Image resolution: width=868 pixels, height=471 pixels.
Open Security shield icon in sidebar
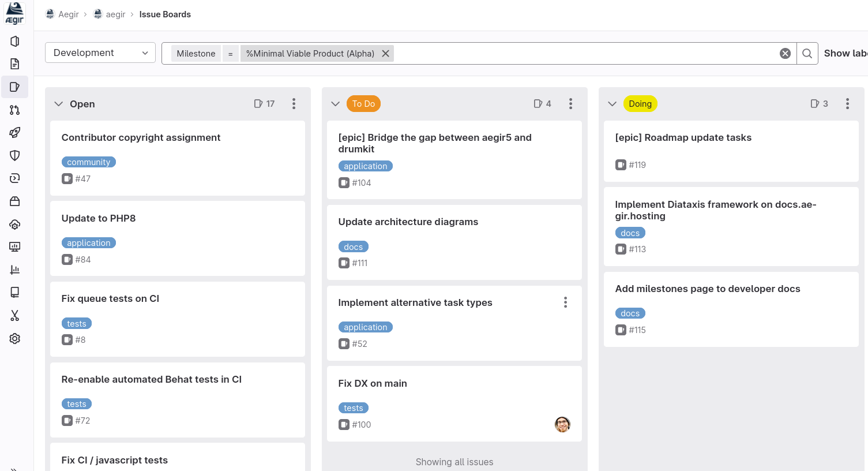tap(15, 155)
